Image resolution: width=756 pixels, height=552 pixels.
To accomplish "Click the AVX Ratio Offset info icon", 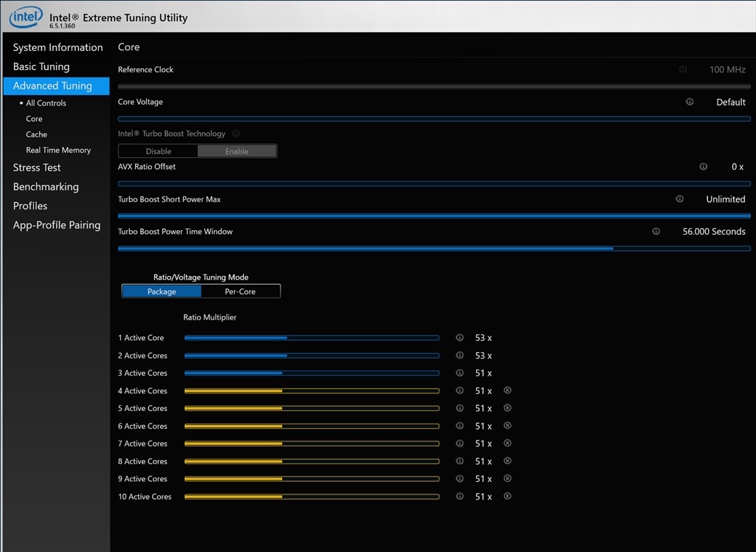I will click(704, 167).
